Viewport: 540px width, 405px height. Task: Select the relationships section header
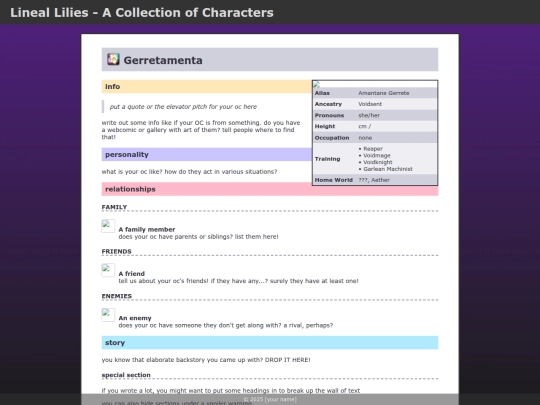pyautogui.click(x=270, y=189)
